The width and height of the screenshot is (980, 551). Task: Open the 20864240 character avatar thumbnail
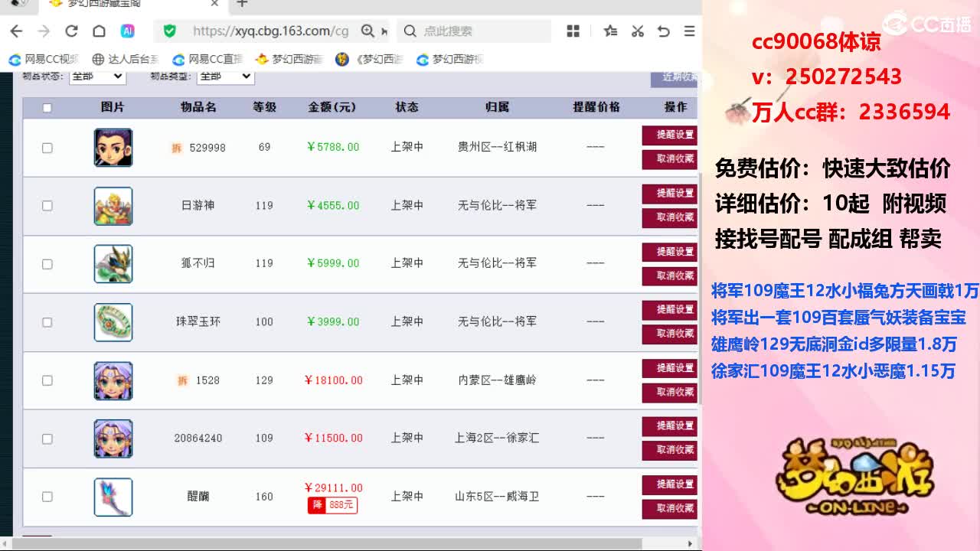(x=113, y=439)
